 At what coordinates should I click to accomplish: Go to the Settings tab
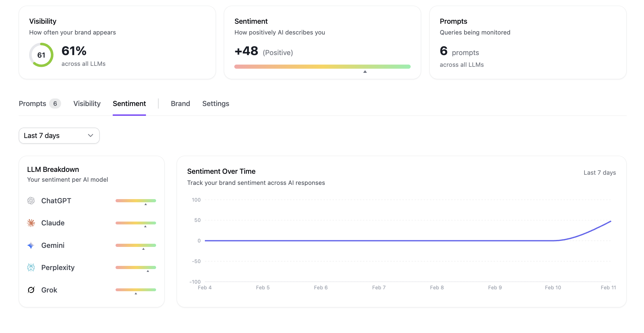215,104
